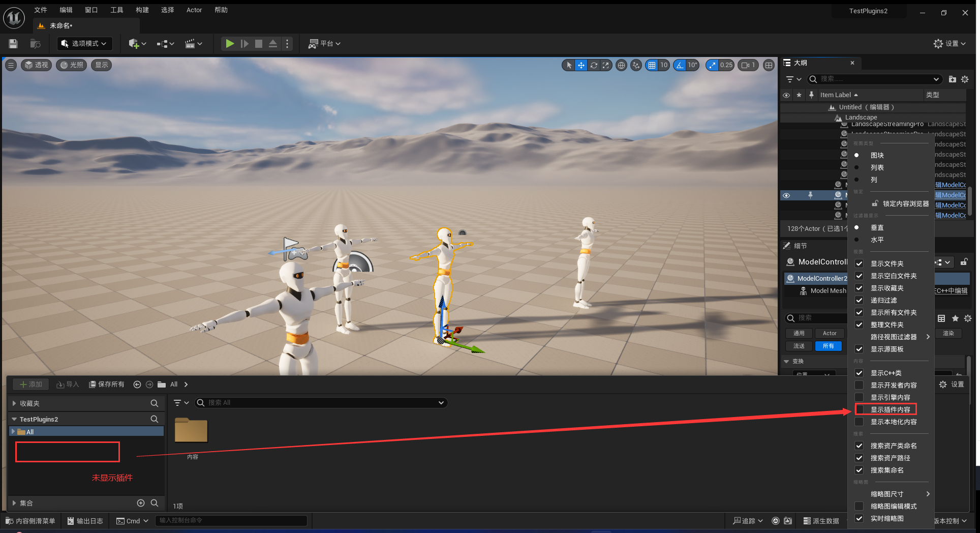Click the add collection plus icon
The image size is (980, 533).
[141, 503]
